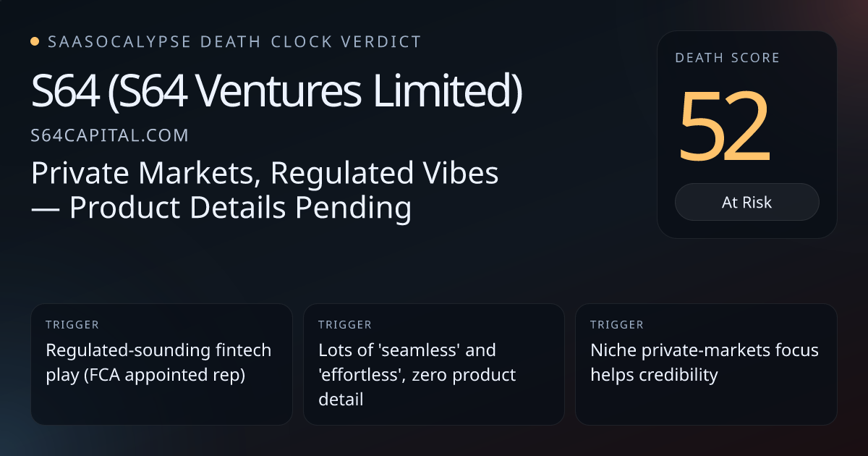Viewport: 868px width, 456px height.
Task: Select the "Lots of 'seamless' and" text
Action: (407, 350)
